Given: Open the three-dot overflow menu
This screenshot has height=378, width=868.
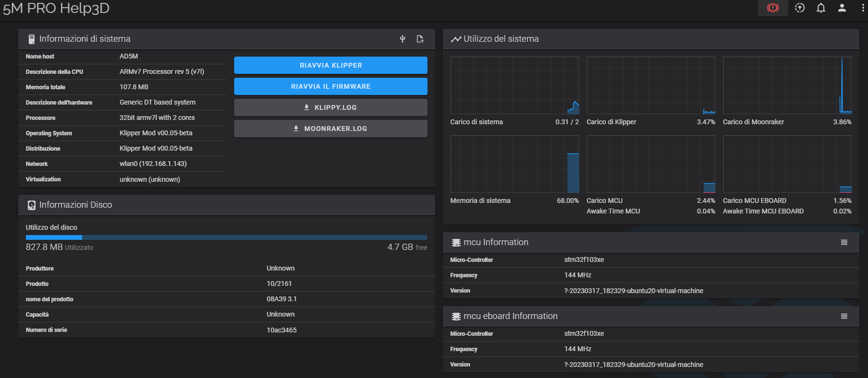Looking at the screenshot, I should (x=862, y=8).
